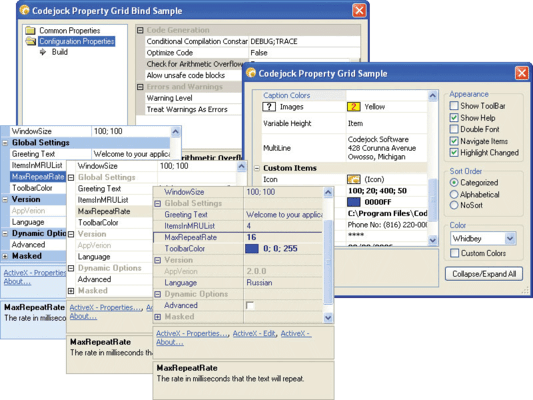Expand Masked category in the front grid
533x400 pixels.
[158, 317]
